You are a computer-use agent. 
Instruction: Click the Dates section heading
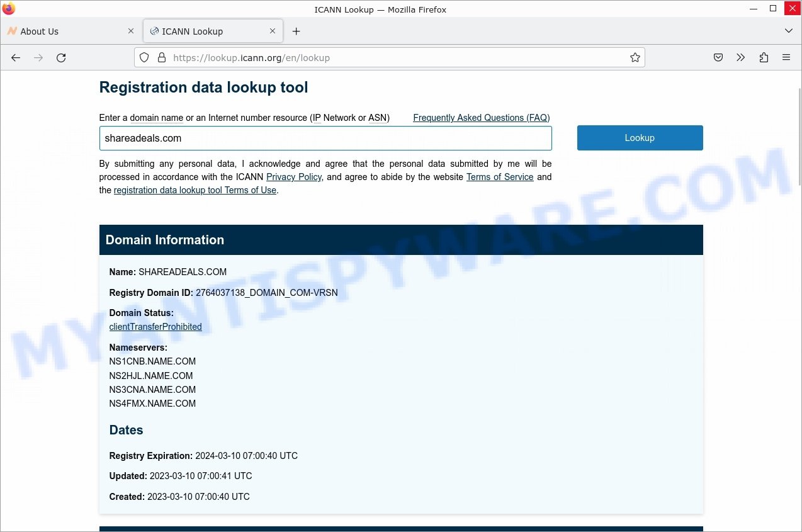click(126, 430)
